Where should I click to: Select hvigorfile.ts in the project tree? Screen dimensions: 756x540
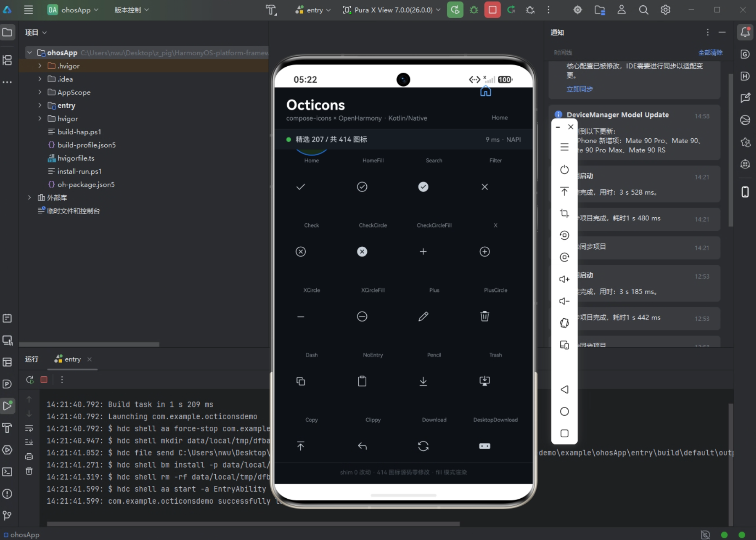pos(76,158)
